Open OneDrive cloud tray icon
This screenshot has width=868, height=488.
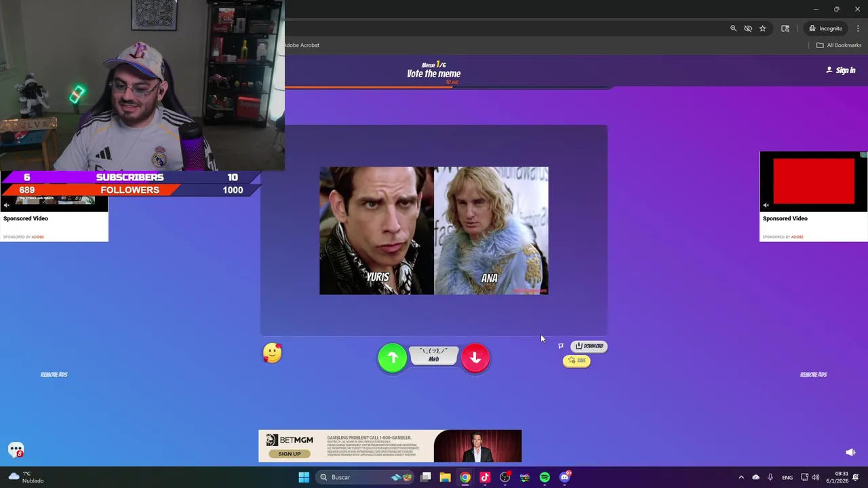coord(755,477)
